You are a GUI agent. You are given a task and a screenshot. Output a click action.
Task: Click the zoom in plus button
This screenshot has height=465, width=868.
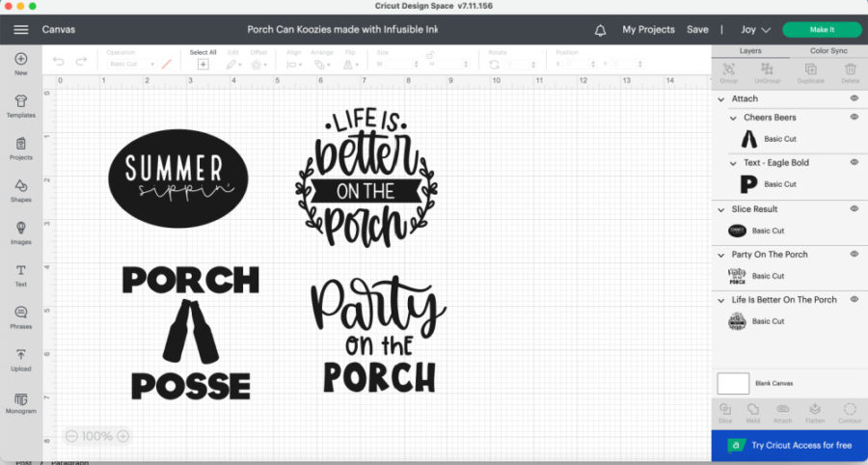click(122, 436)
